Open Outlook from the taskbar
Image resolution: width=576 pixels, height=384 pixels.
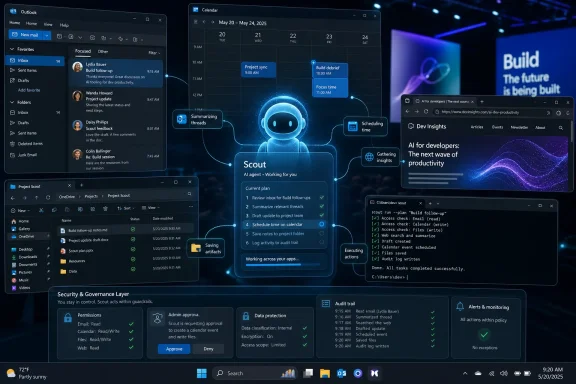pyautogui.click(x=341, y=373)
